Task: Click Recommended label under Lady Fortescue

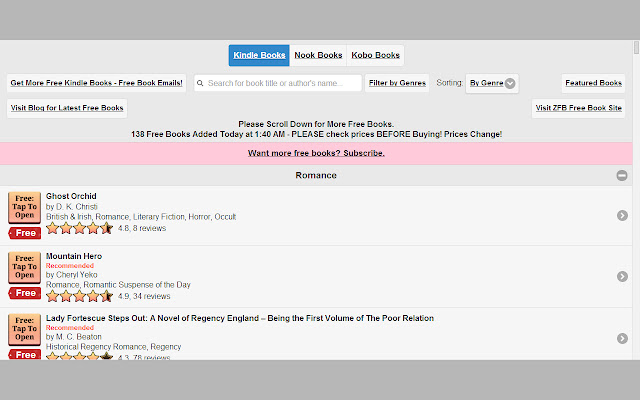Action: coord(70,328)
